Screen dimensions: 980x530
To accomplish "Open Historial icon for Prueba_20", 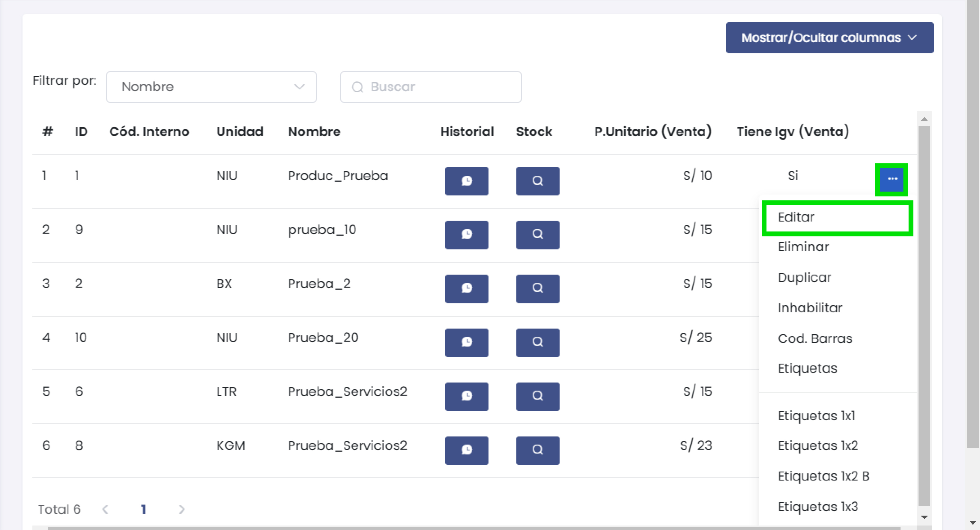I will point(466,342).
